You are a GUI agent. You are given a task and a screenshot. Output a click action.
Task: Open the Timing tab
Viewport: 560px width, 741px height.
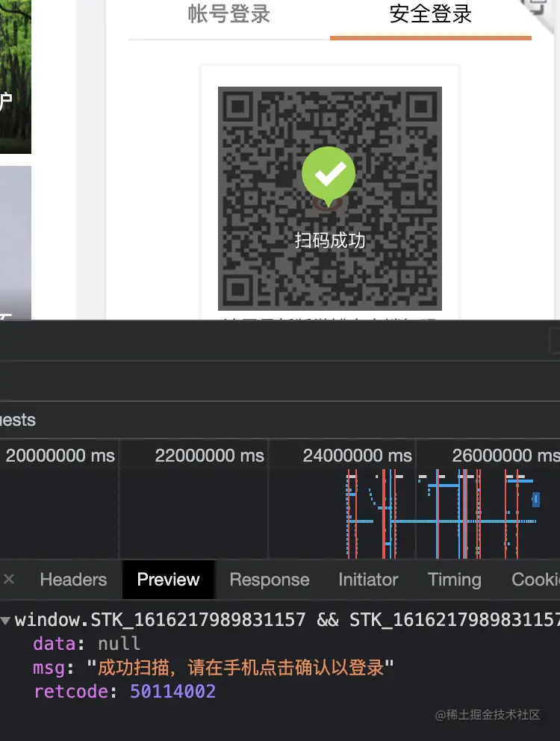[454, 580]
